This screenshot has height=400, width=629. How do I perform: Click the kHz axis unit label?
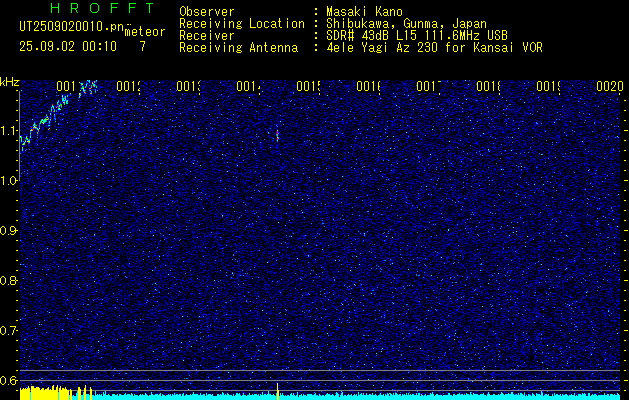point(9,83)
